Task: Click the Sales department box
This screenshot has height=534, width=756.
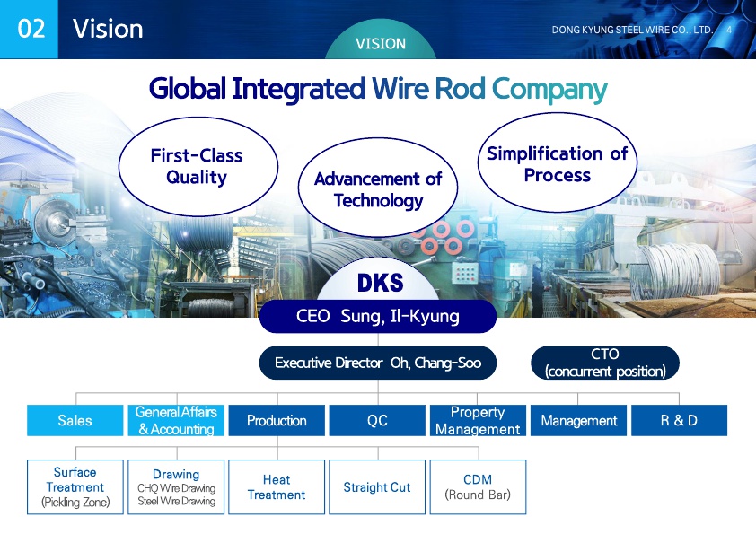Action: [x=75, y=420]
